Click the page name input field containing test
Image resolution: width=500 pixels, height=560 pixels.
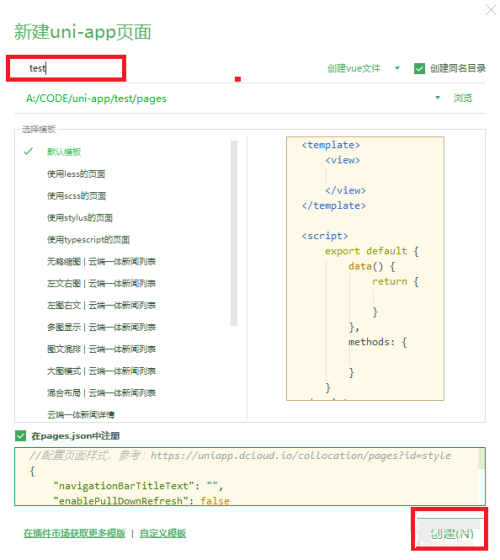coord(66,68)
